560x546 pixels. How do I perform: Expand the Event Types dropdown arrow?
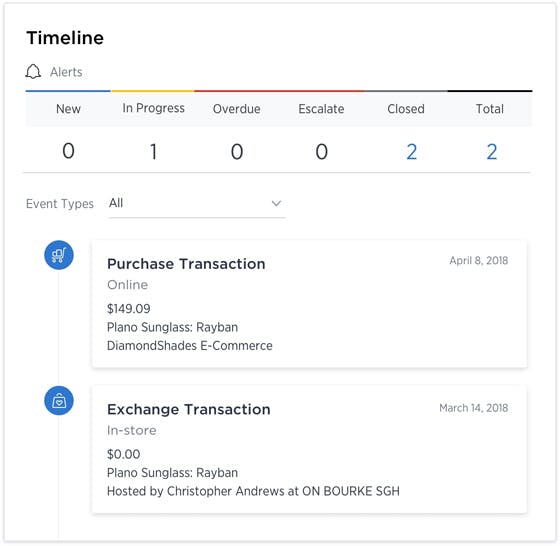pos(276,204)
